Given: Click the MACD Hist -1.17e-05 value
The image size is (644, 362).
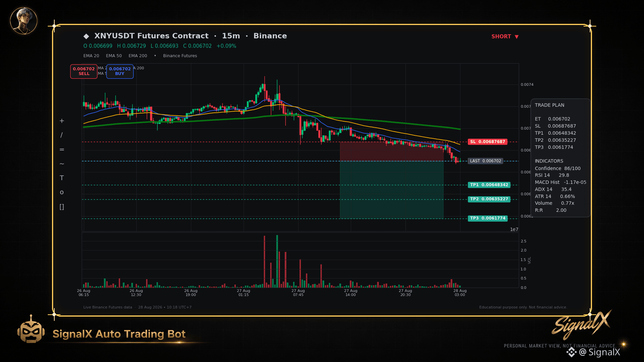Looking at the screenshot, I should click(575, 182).
